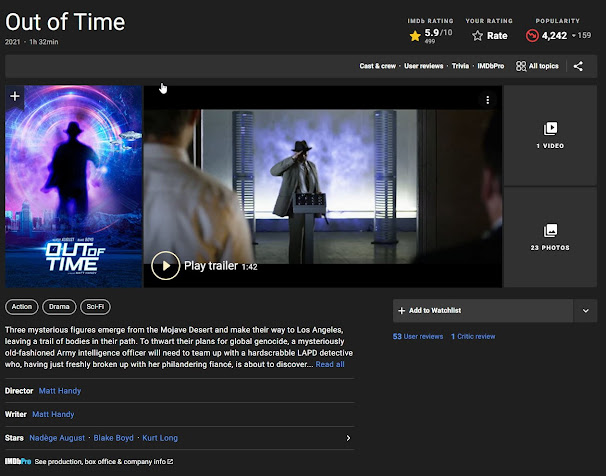The width and height of the screenshot is (606, 476).
Task: Open 53 User reviews link
Action: point(418,337)
